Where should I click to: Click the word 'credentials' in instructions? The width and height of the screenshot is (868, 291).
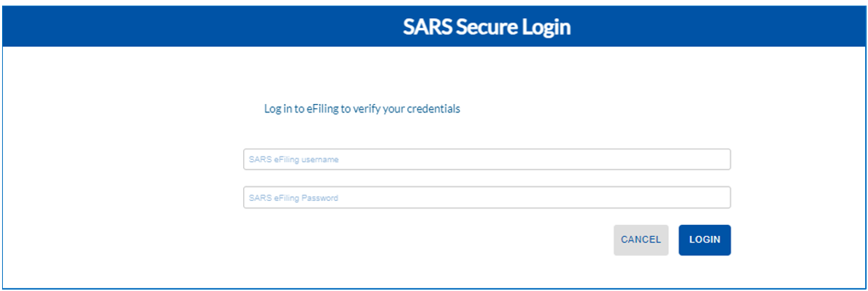[x=434, y=109]
